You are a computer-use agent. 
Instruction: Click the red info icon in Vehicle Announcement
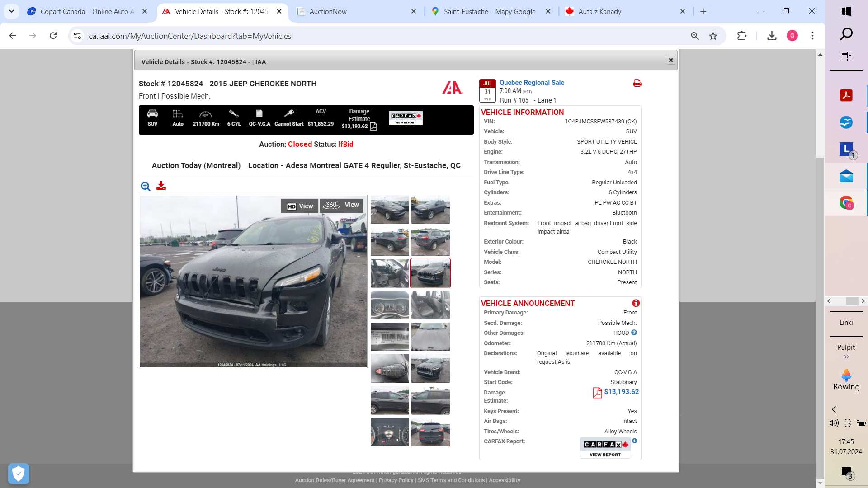point(636,303)
